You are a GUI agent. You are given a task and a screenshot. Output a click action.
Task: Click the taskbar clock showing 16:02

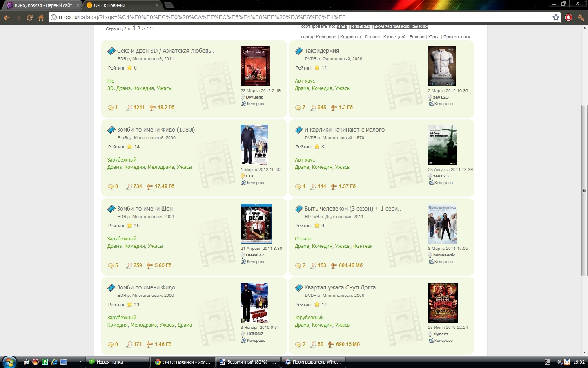(579, 362)
